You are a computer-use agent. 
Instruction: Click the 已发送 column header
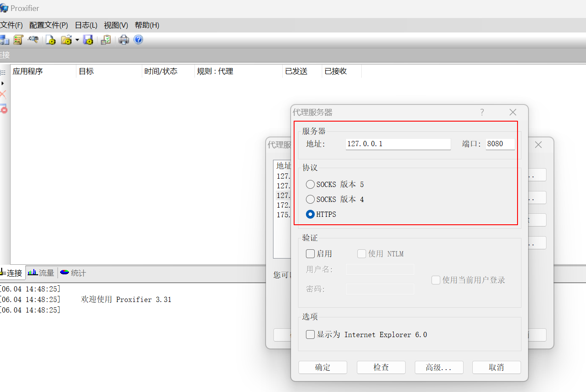point(302,71)
